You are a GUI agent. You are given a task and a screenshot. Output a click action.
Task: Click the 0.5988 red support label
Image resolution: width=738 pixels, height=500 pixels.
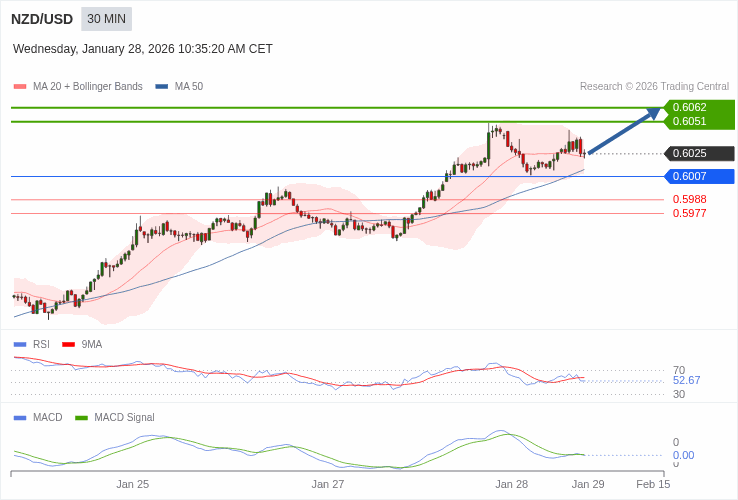[x=689, y=199]
